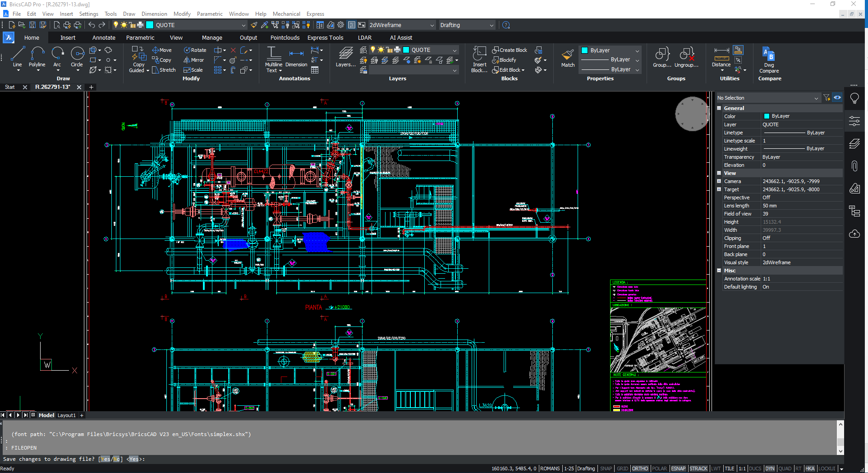Toggle ESNAP in the status bar

click(x=678, y=468)
